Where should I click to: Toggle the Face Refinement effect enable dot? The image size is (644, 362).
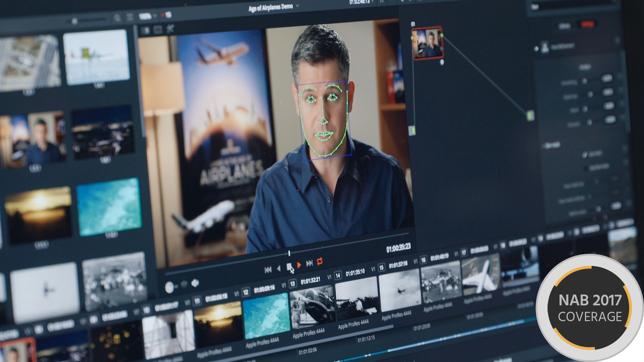536,49
